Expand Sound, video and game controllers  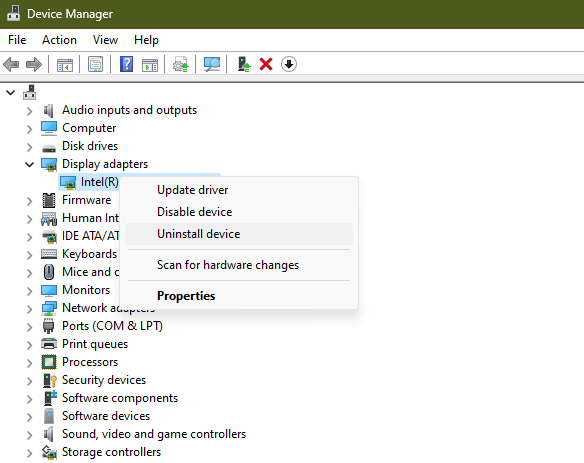[x=29, y=435]
